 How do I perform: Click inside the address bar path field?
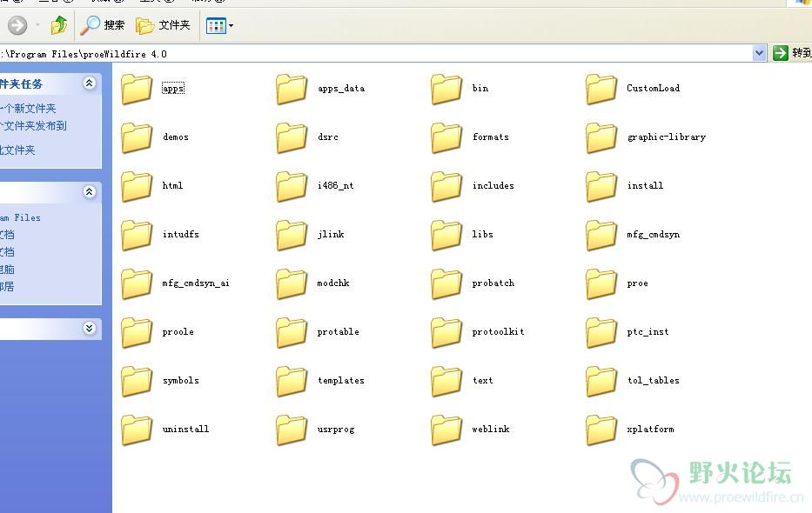click(x=375, y=54)
